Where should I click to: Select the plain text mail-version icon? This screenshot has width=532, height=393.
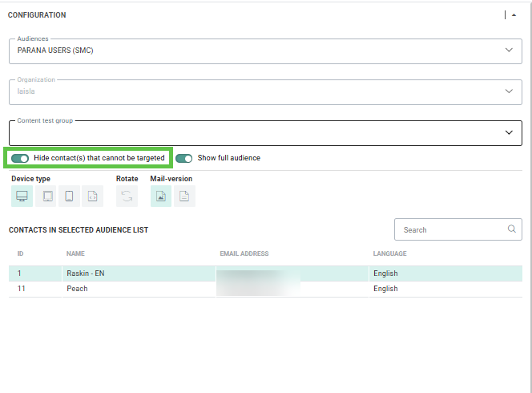point(184,196)
